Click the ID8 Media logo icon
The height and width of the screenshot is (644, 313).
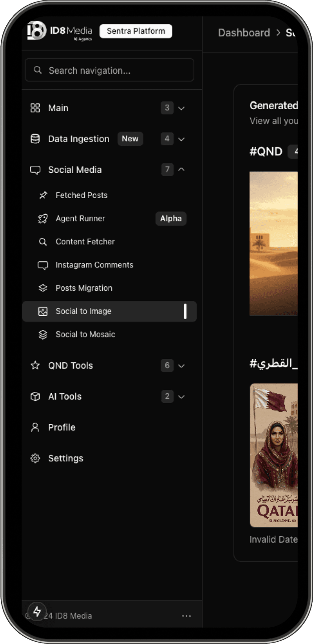click(x=37, y=31)
